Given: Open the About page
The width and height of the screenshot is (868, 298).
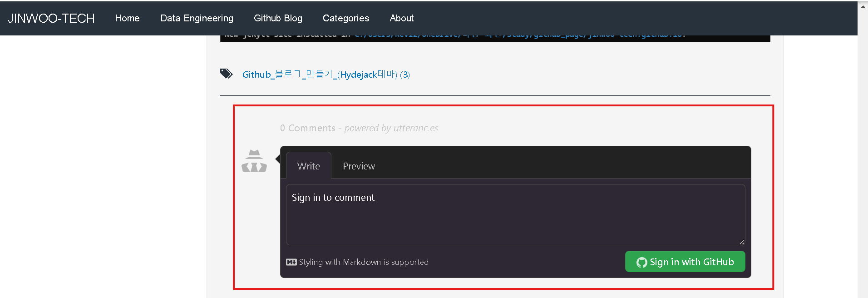Looking at the screenshot, I should coord(402,18).
